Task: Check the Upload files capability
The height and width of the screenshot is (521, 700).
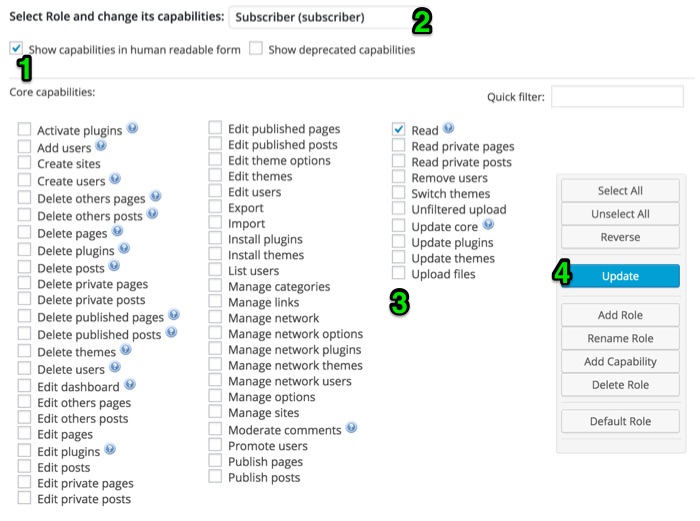Action: tap(398, 272)
